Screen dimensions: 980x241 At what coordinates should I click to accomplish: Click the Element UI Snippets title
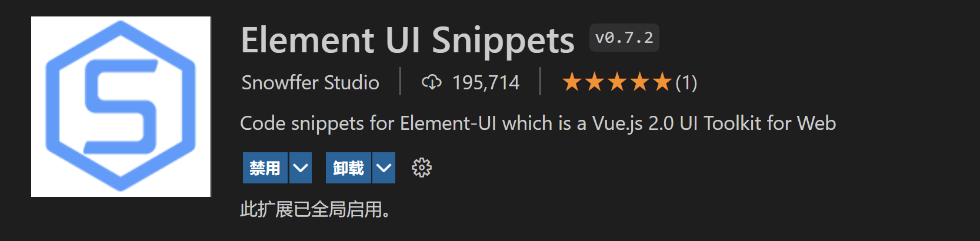click(x=407, y=40)
